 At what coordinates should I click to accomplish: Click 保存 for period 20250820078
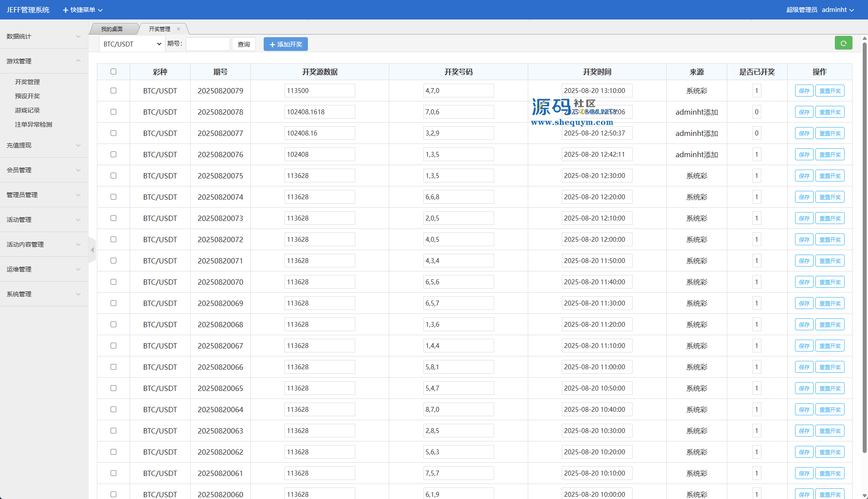(804, 112)
